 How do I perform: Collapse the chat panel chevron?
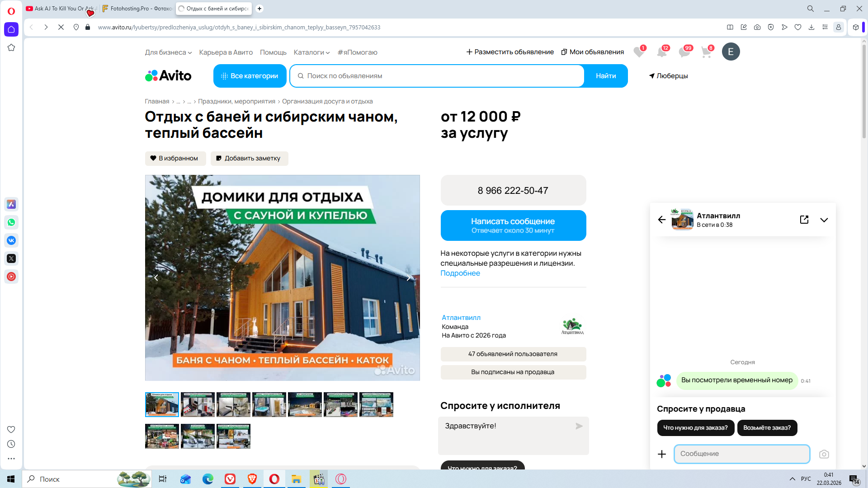pos(824,220)
